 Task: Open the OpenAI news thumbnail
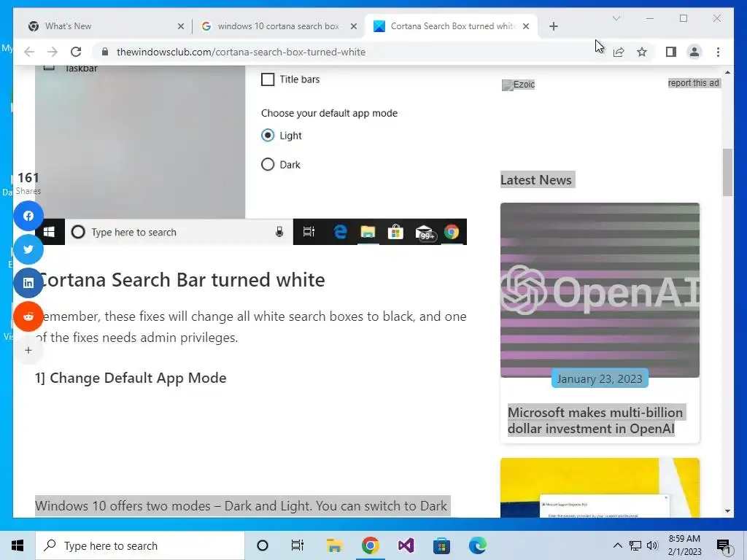coord(600,289)
